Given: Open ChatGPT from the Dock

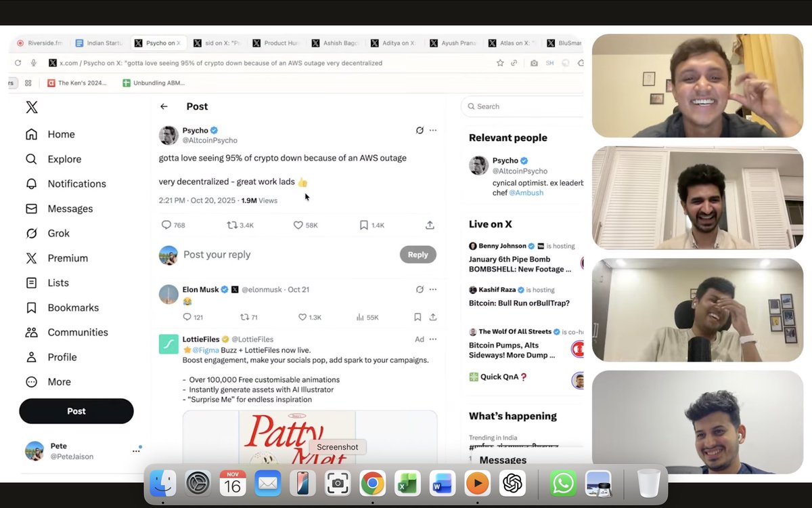Looking at the screenshot, I should click(512, 484).
